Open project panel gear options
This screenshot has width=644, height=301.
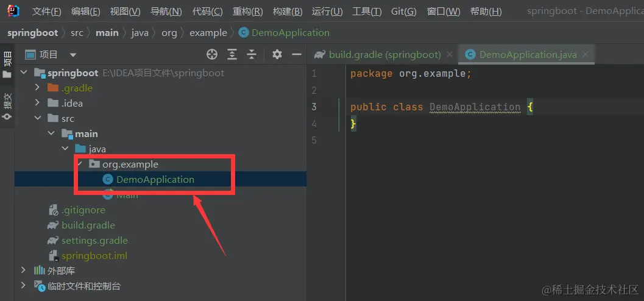277,54
